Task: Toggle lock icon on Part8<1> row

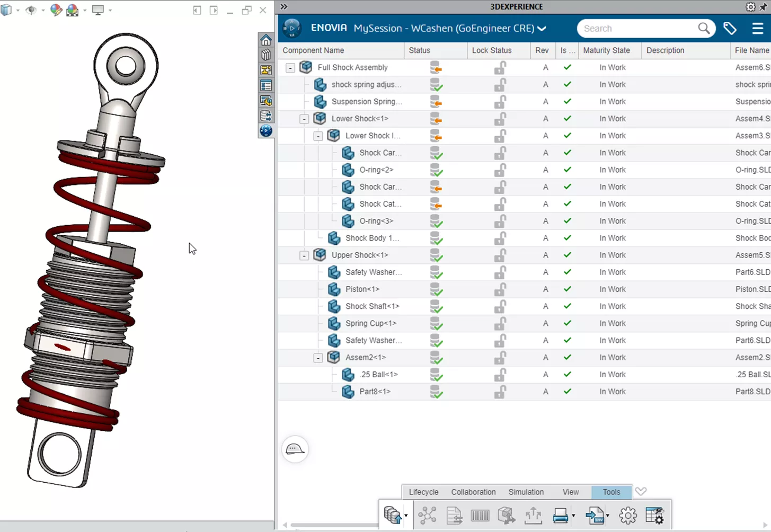Action: (x=500, y=392)
